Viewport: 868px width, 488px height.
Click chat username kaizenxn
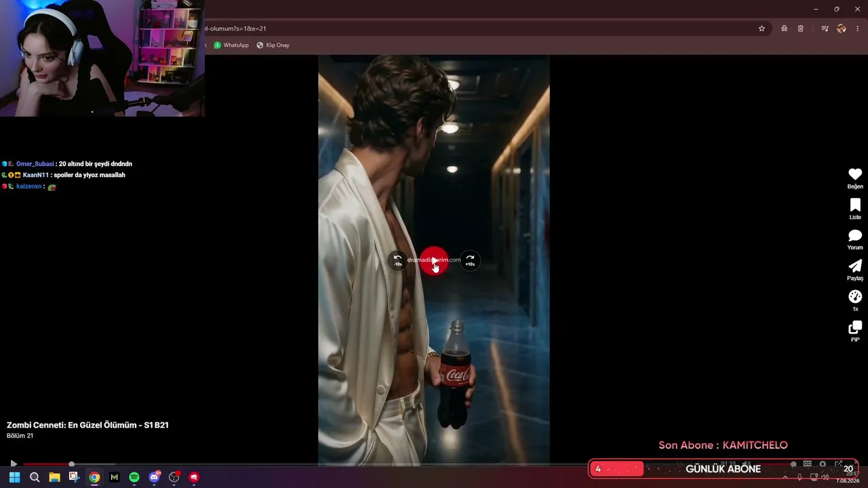(x=29, y=186)
